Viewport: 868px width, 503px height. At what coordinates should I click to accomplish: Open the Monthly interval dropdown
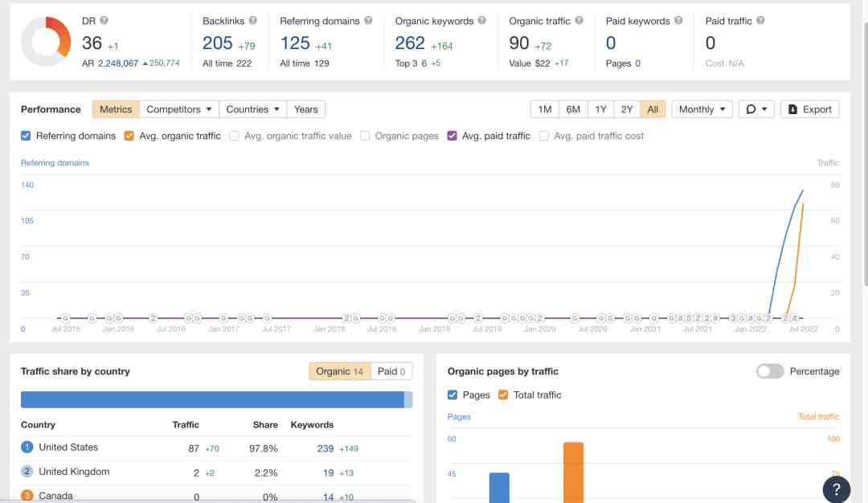point(702,109)
